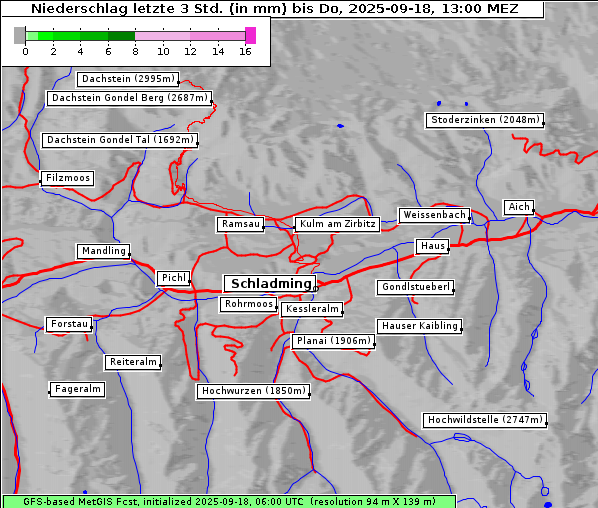Click the Stoderzinken (2048m) label
The image size is (598, 508).
[x=485, y=120]
